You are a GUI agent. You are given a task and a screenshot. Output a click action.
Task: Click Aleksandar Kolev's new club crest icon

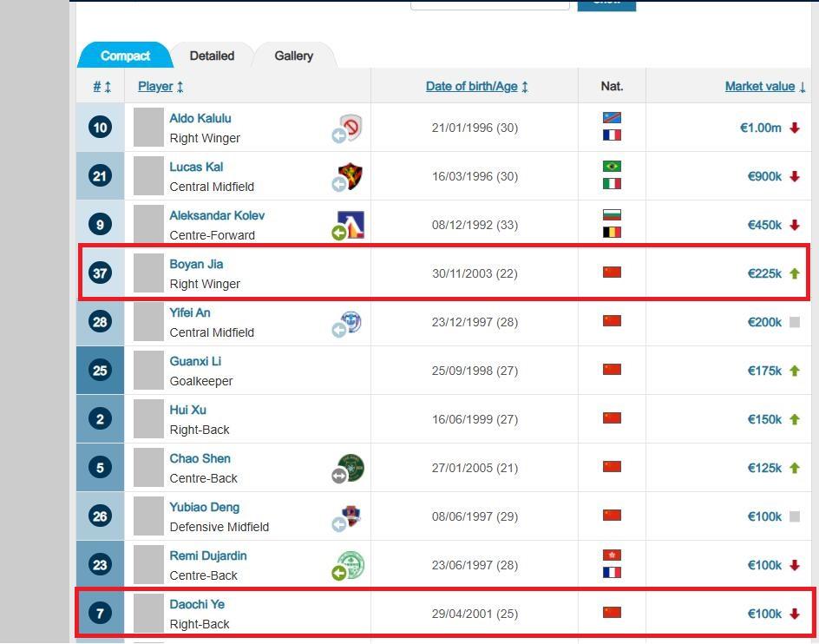351,224
